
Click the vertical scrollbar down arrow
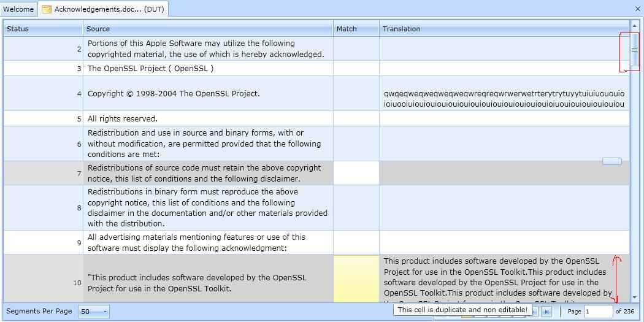pos(635,297)
